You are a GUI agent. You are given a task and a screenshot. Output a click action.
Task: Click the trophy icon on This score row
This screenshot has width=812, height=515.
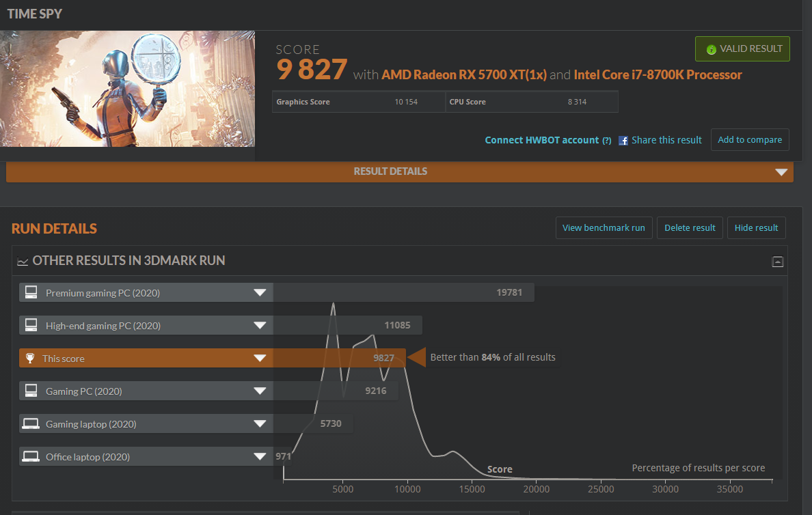pyautogui.click(x=30, y=358)
